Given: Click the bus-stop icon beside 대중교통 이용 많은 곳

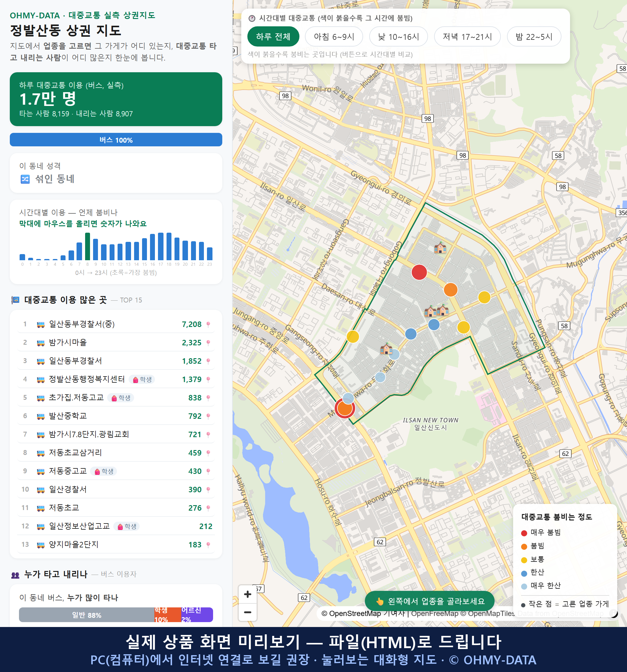Looking at the screenshot, I should pos(16,300).
